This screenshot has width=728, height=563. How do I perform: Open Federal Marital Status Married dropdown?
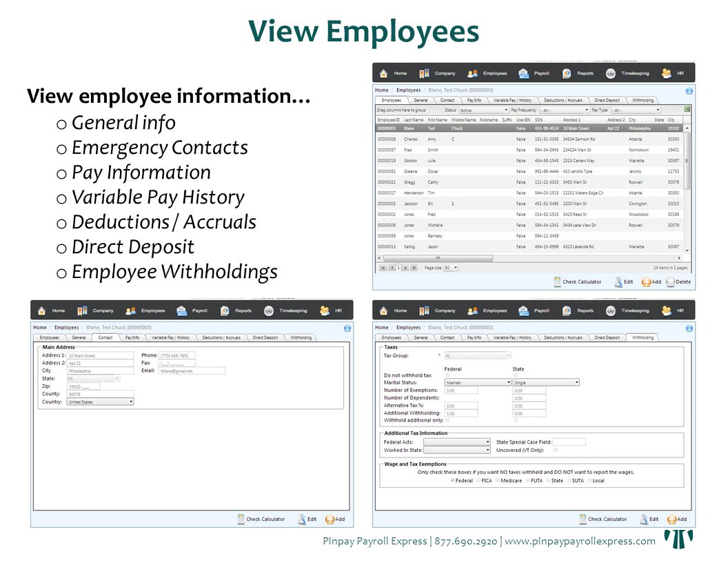(478, 383)
